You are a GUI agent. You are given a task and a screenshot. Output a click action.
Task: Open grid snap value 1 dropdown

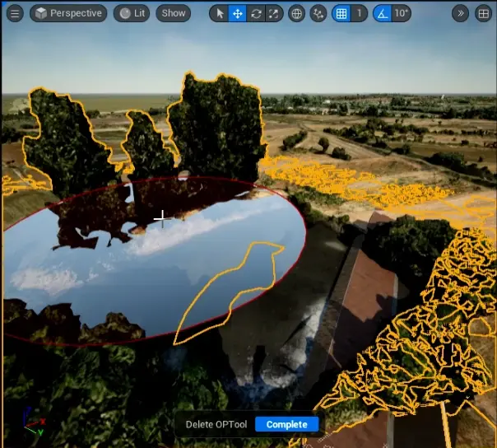[x=359, y=13]
